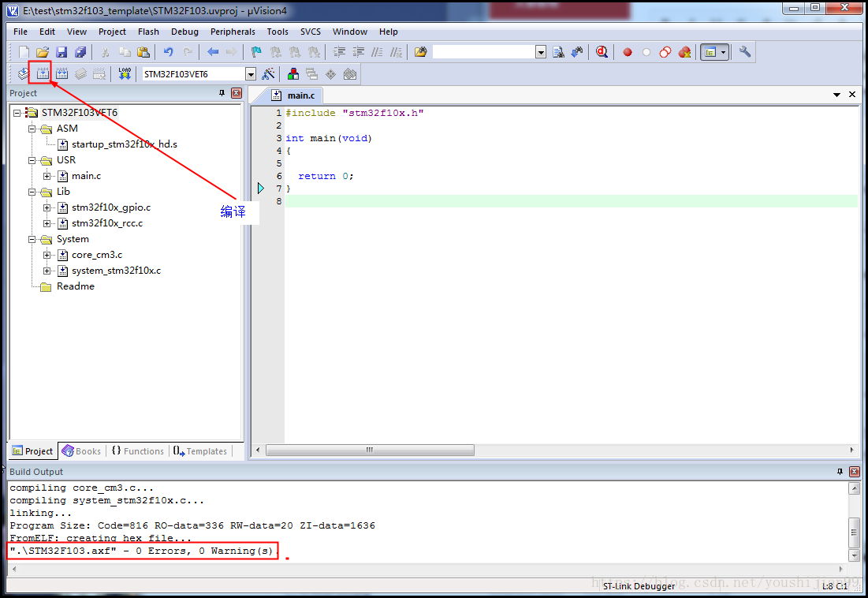Collapse the Lib group in project tree
Viewport: 868px width, 598px height.
point(32,192)
